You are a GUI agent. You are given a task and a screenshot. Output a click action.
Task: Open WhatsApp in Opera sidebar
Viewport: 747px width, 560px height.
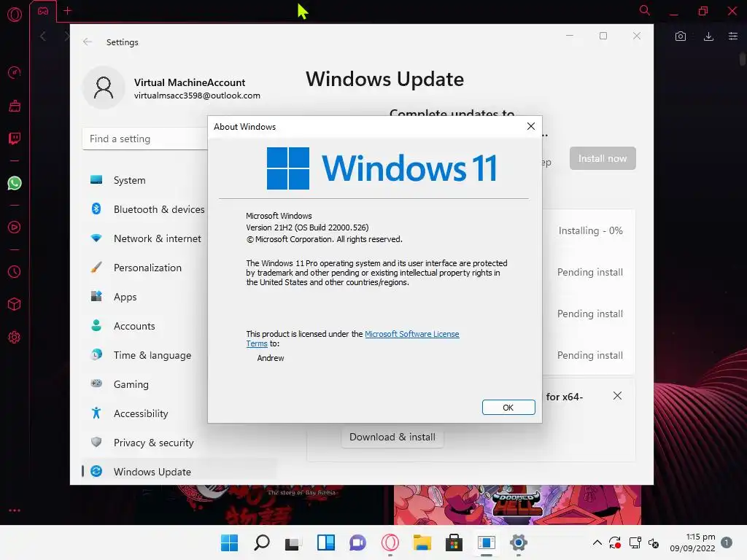click(x=15, y=183)
